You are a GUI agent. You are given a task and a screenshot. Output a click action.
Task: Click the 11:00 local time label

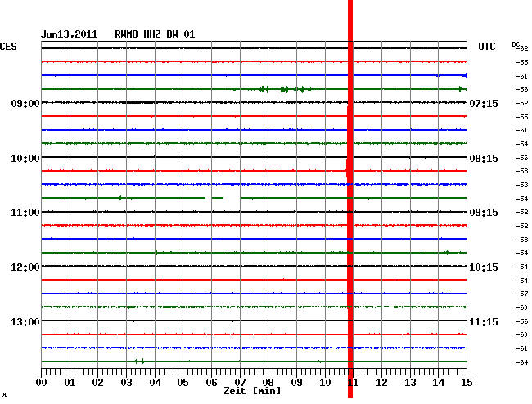click(25, 213)
